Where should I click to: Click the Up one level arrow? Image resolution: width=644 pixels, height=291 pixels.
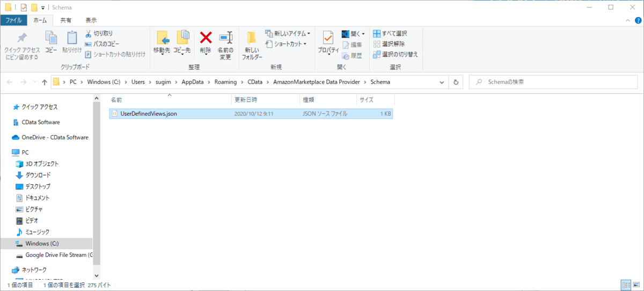[x=45, y=82]
